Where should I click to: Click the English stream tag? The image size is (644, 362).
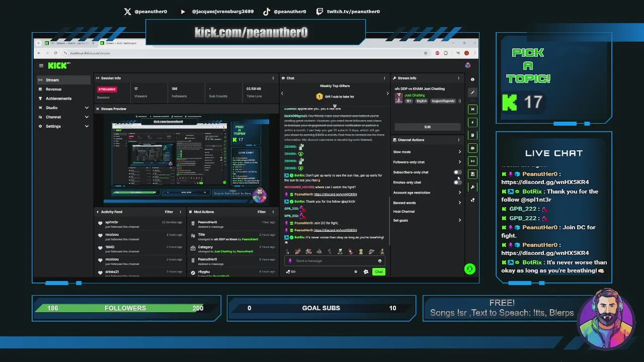click(x=422, y=101)
